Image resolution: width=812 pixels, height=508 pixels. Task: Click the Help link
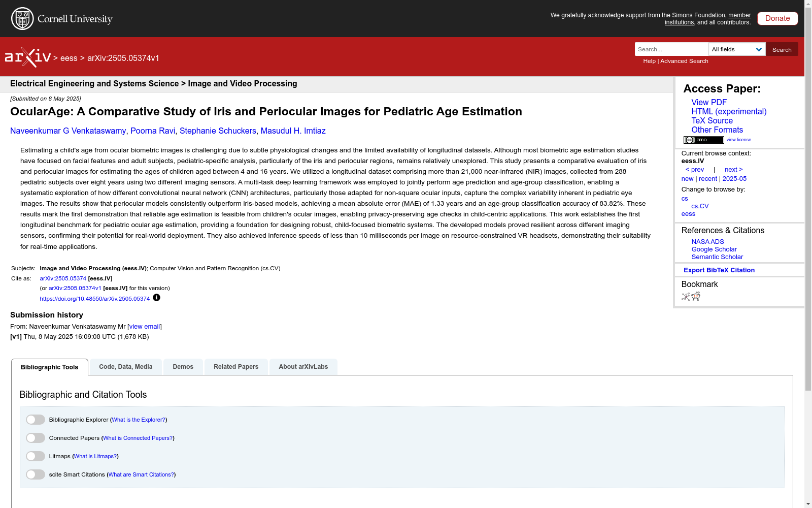(649, 61)
